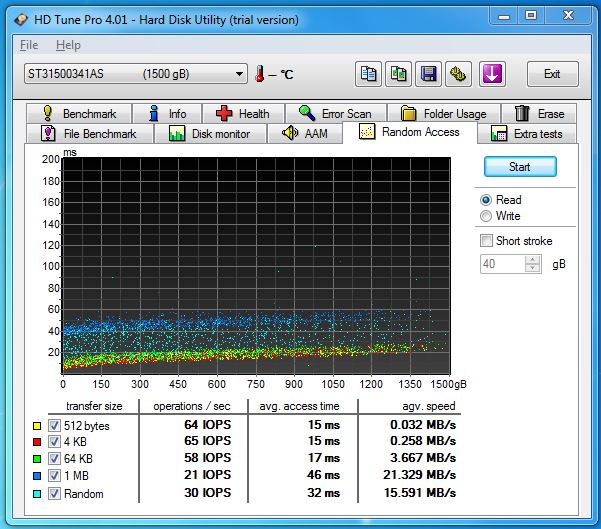The height and width of the screenshot is (529, 601).
Task: Click the copy screenshot to clipboard icon
Action: (398, 74)
